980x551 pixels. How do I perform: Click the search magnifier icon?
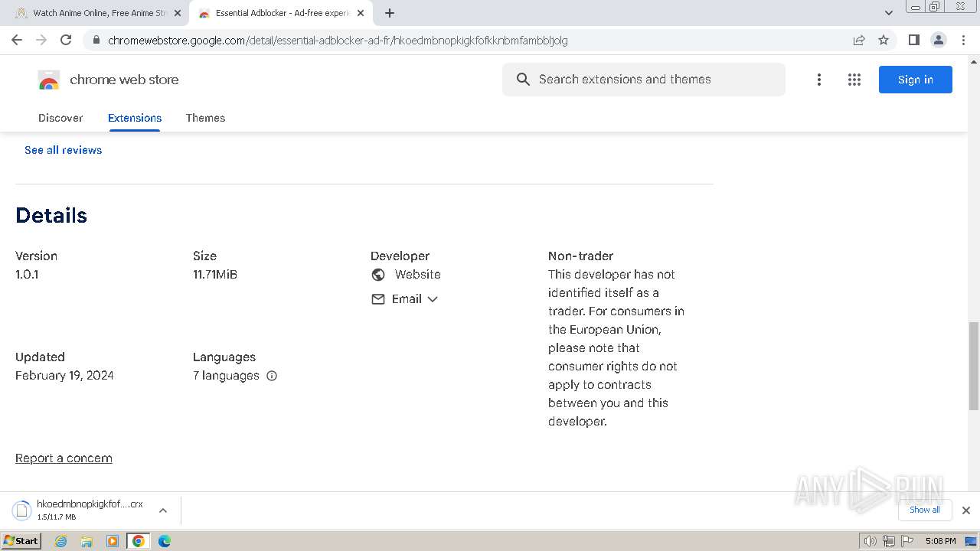523,80
